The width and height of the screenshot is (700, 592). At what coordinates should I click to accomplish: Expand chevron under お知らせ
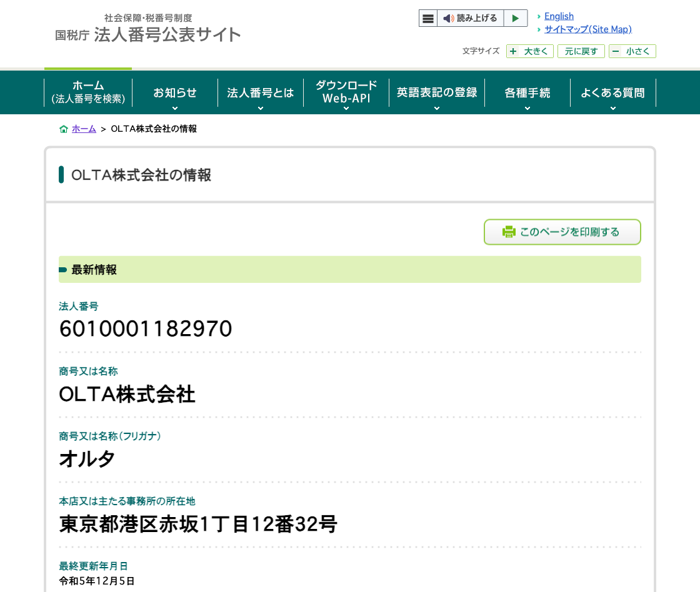pos(175,109)
